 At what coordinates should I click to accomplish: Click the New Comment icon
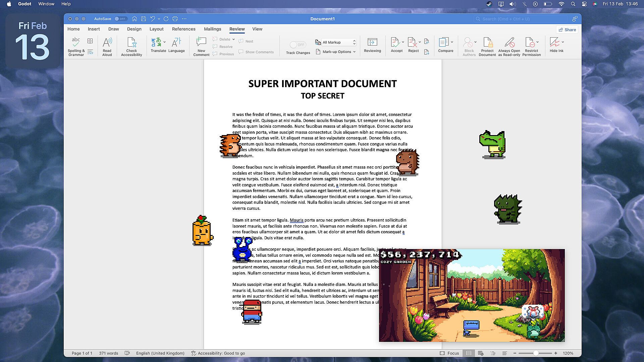click(x=201, y=42)
